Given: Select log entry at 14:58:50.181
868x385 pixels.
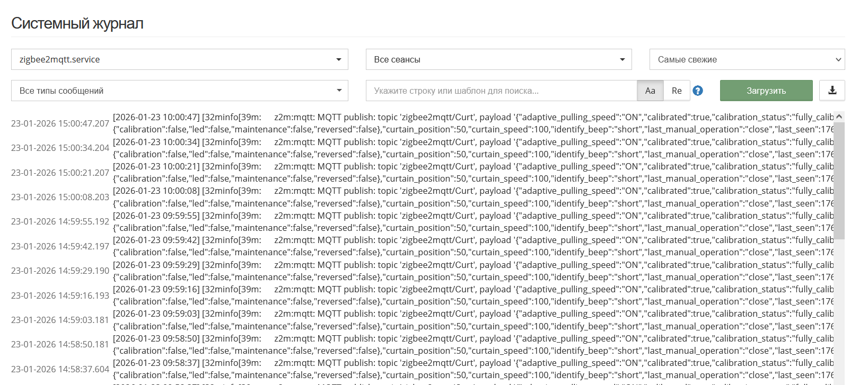Looking at the screenshot, I should (60, 344).
